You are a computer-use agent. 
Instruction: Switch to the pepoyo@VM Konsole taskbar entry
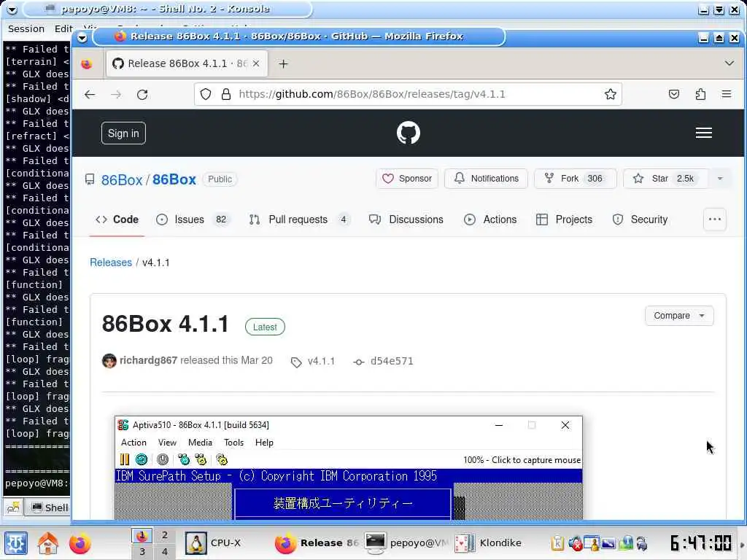[x=406, y=543]
